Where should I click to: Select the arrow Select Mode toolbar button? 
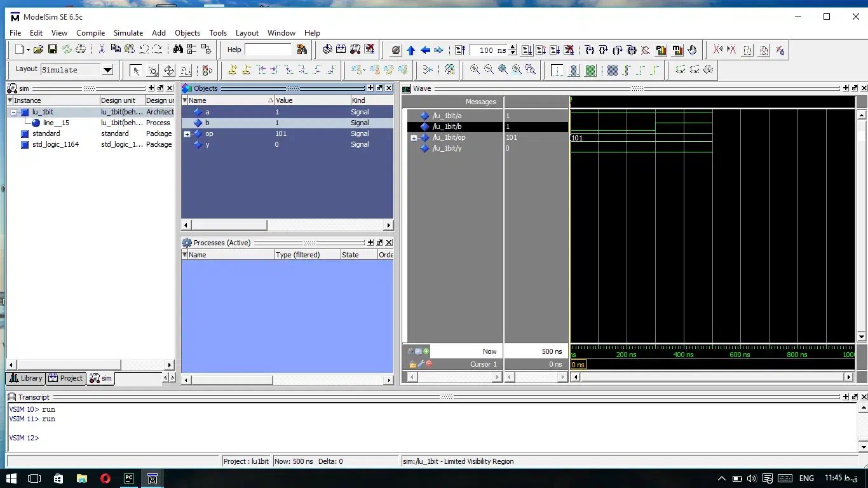[x=135, y=70]
